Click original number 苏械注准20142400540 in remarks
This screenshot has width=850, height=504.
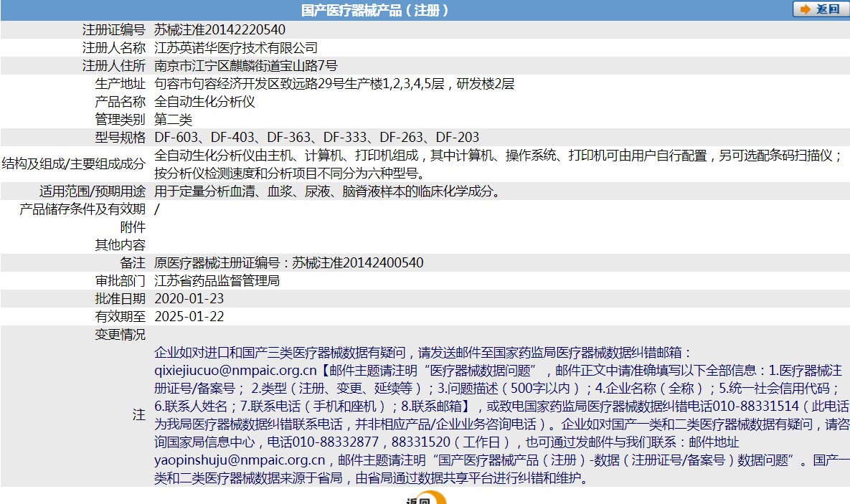click(358, 262)
